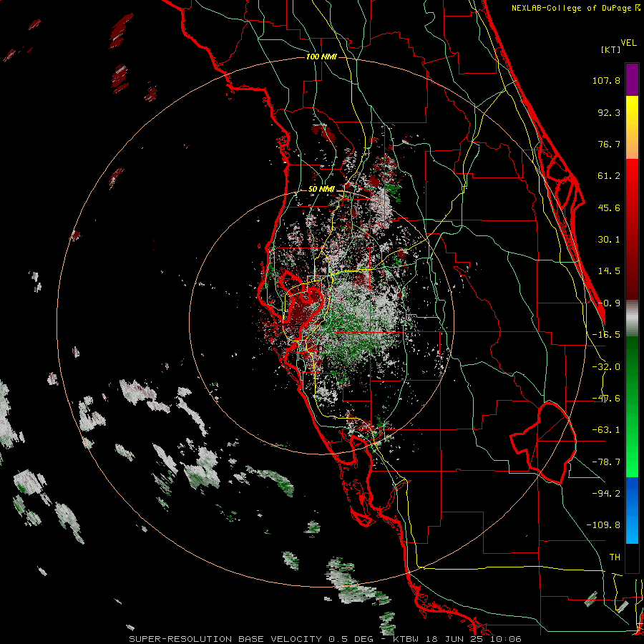Screen dimensions: 644x644
Task: Click the VEL legend title
Action: [628, 43]
